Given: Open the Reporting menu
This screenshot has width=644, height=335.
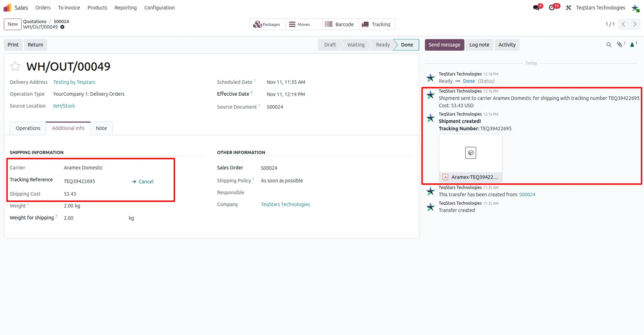Looking at the screenshot, I should 126,8.
